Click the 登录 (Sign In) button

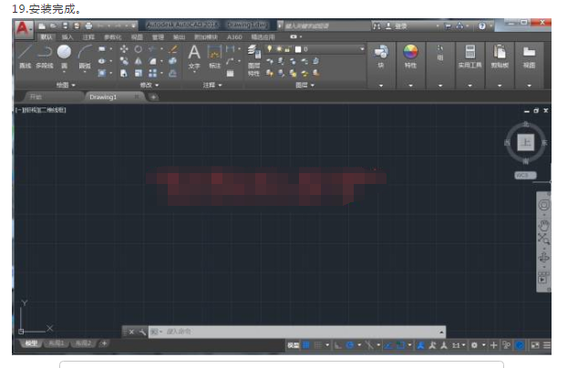point(401,26)
